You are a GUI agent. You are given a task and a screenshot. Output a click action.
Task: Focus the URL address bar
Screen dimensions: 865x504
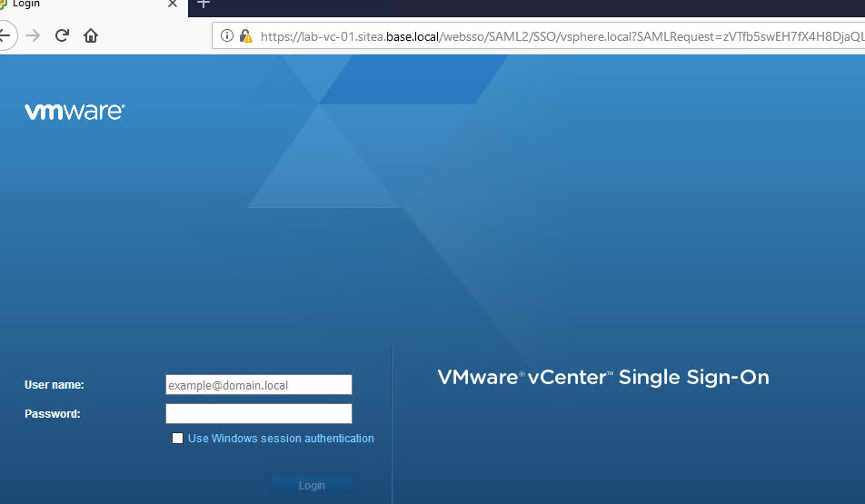[545, 36]
